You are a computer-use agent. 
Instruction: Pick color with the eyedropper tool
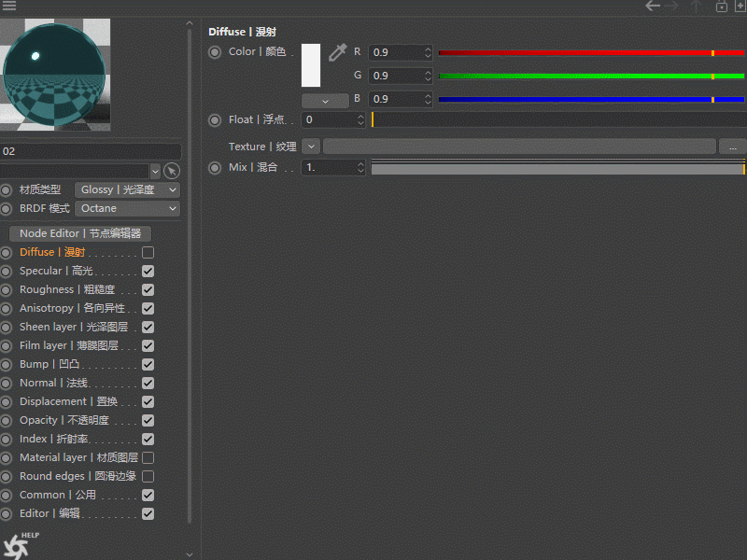pyautogui.click(x=337, y=52)
